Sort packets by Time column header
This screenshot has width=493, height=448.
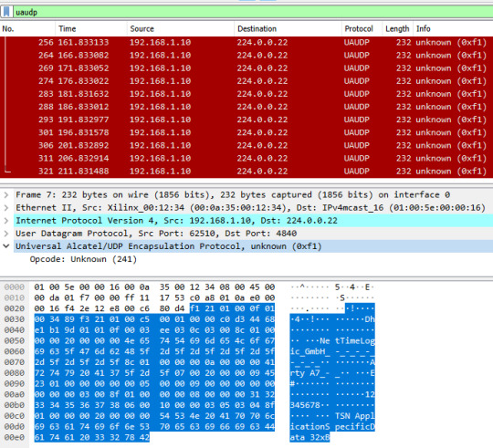(x=91, y=29)
